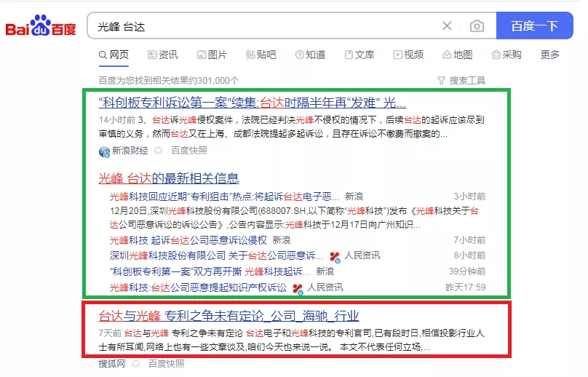The width and height of the screenshot is (588, 377).
Task: Switch to the 图片 tab
Action: click(x=212, y=55)
